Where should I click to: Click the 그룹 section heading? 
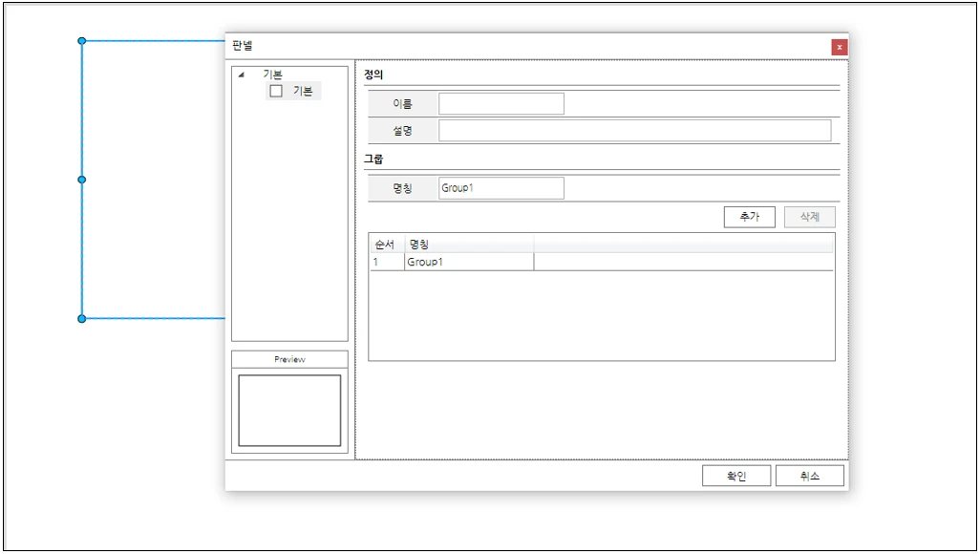coord(373,159)
